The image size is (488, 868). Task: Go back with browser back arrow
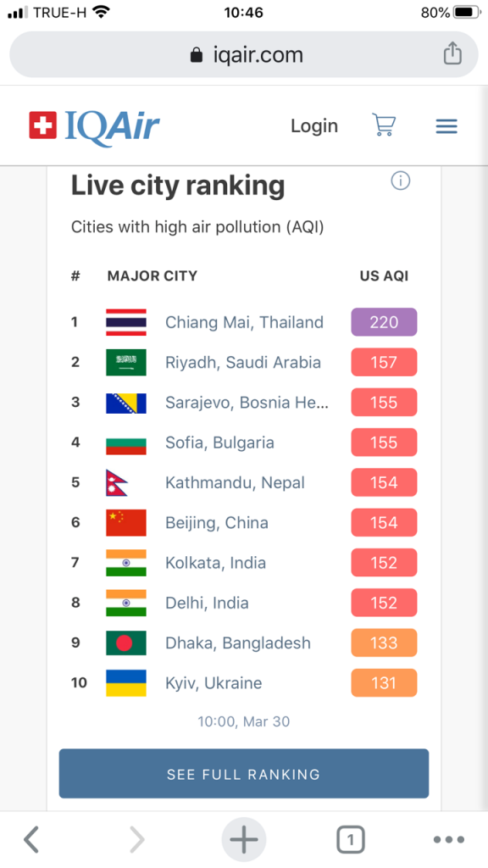pos(31,840)
